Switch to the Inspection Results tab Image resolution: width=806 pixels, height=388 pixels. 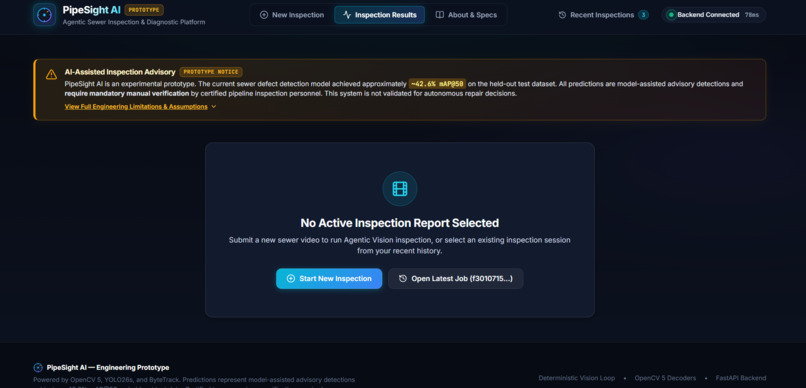379,15
